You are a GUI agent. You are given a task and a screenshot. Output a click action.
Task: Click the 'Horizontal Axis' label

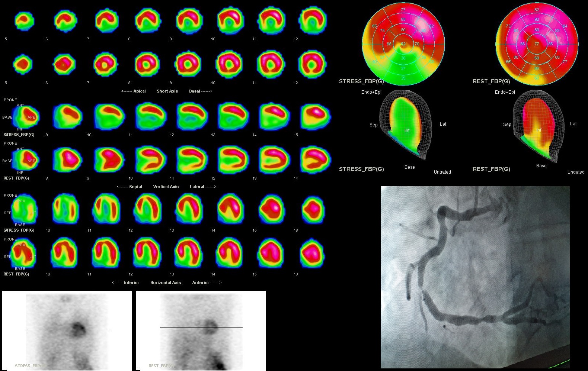[x=166, y=283]
